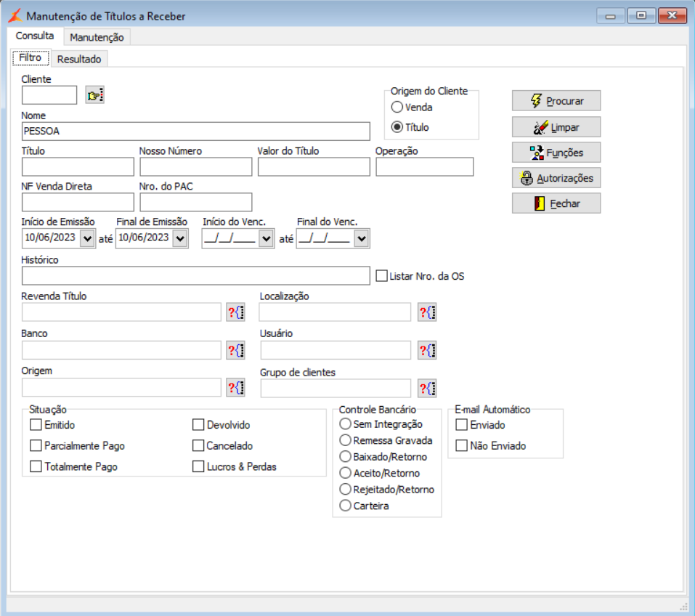Viewport: 695px width, 616px height.
Task: Click the Origem text field
Action: (121, 388)
